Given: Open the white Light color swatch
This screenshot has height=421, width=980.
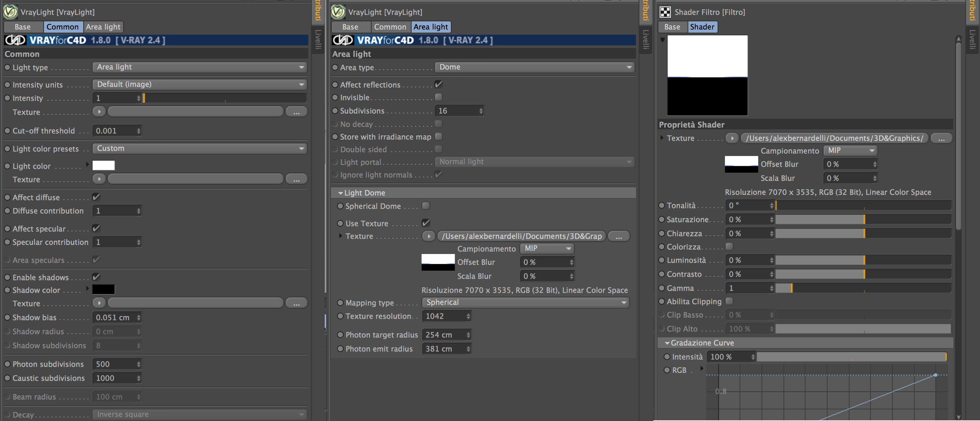Looking at the screenshot, I should click(x=104, y=166).
